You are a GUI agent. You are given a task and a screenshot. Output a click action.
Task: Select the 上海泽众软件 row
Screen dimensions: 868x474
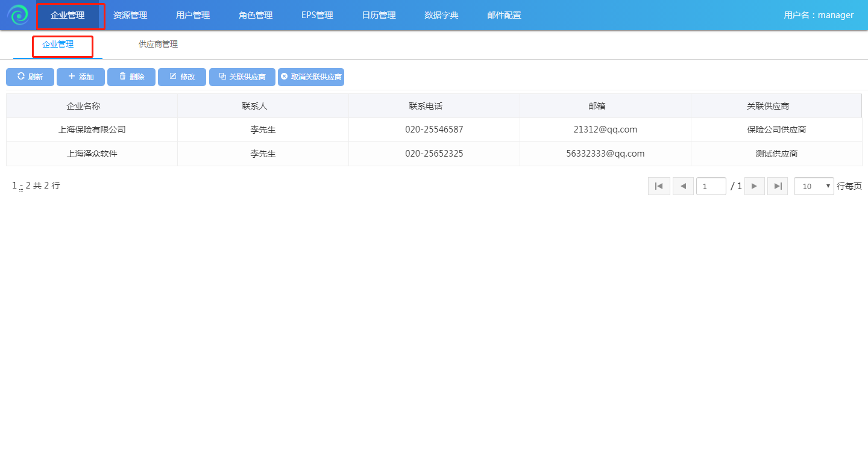pyautogui.click(x=92, y=154)
